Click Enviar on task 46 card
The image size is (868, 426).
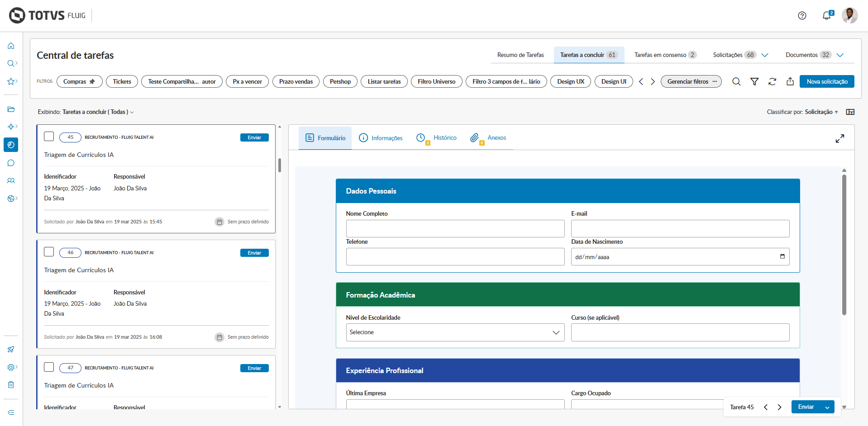point(254,253)
